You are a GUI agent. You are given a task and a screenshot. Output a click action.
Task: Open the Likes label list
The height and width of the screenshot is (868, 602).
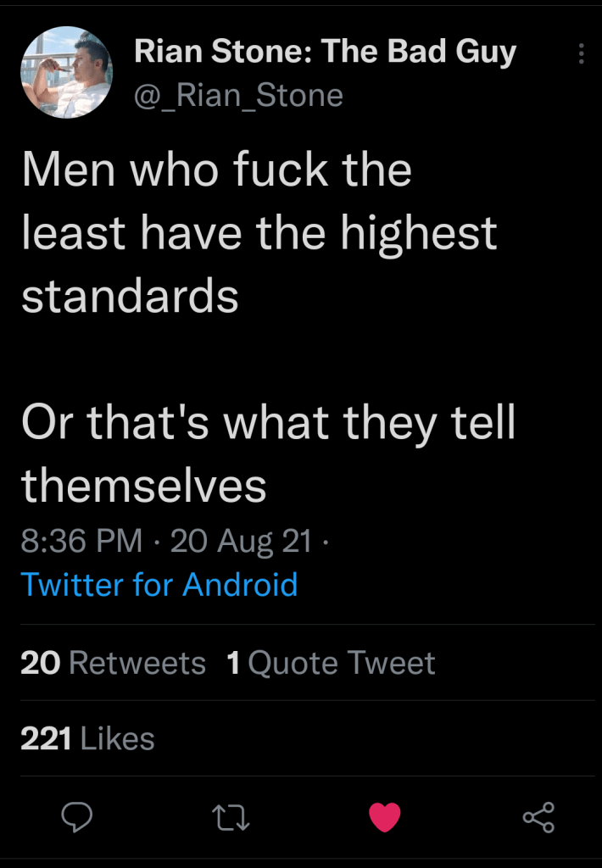pyautogui.click(x=118, y=739)
